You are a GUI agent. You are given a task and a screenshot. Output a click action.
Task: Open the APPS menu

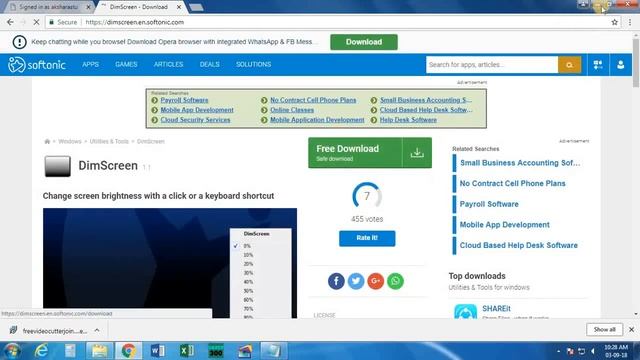coord(90,64)
